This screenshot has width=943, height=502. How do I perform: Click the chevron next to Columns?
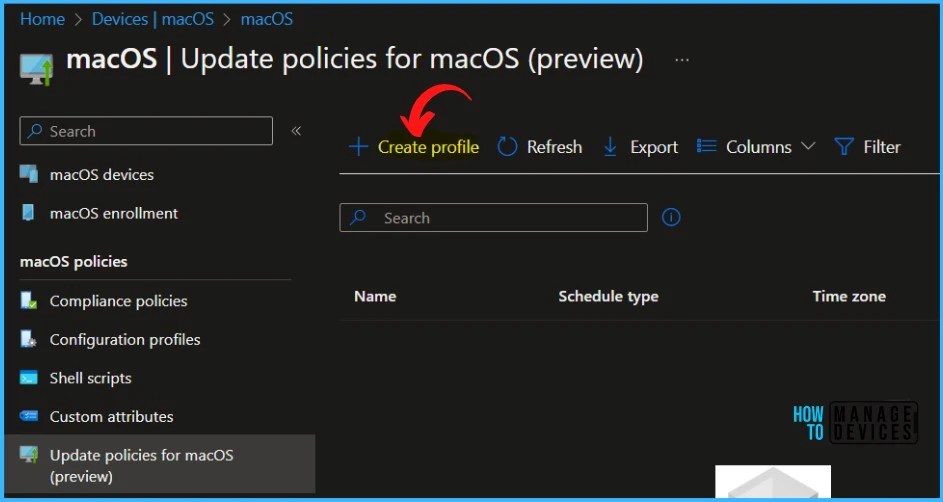click(808, 146)
